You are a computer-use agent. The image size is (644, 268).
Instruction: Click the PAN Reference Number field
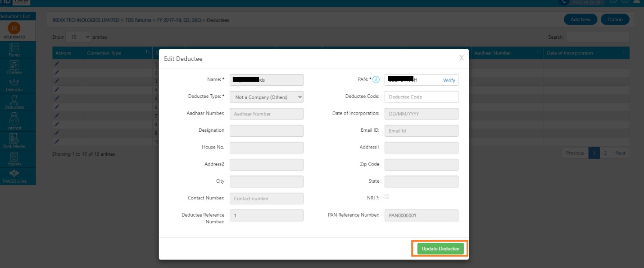point(422,216)
